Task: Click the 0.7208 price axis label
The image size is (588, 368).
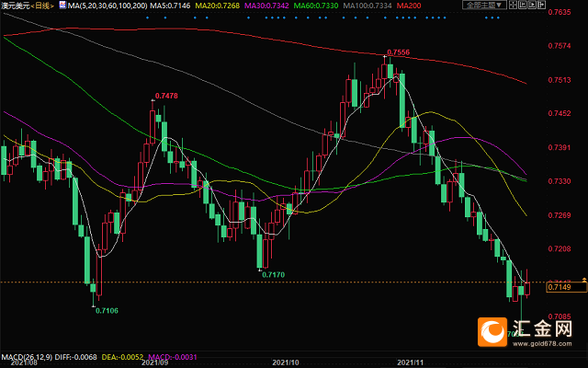Action: tap(560, 249)
